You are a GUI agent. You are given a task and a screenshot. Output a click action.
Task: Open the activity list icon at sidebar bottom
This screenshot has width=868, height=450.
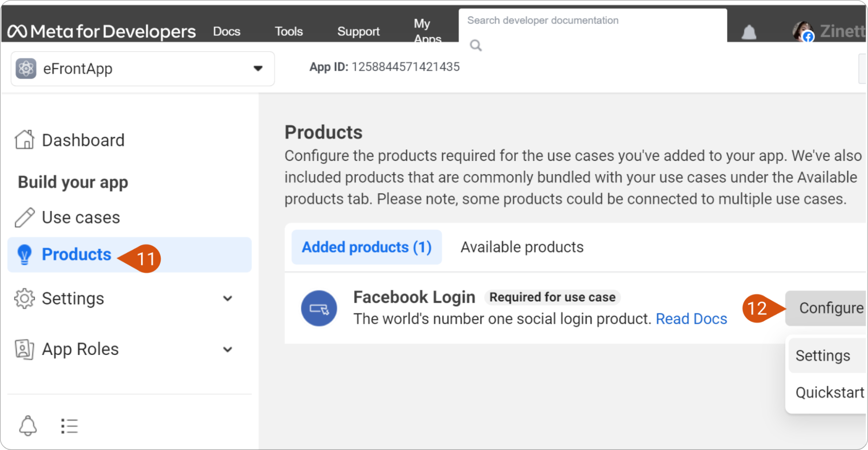pyautogui.click(x=69, y=426)
